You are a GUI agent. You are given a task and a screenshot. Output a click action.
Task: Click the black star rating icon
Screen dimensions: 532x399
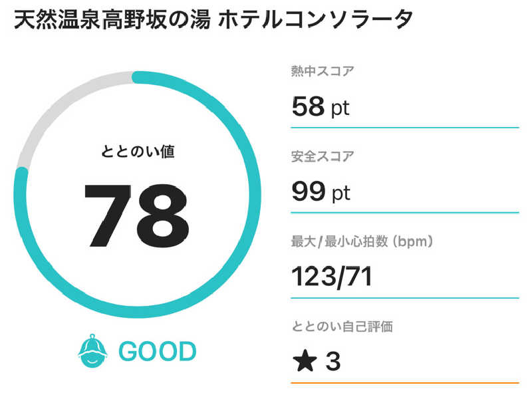(x=305, y=361)
